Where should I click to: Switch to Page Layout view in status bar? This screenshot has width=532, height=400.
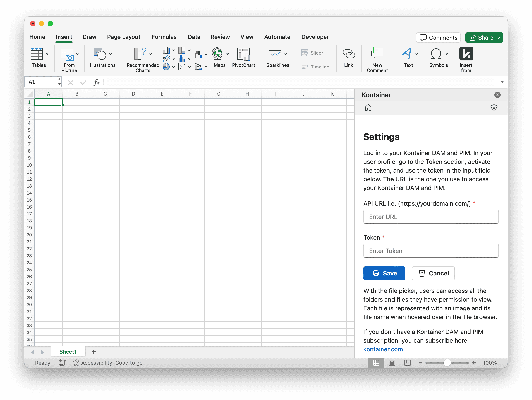392,362
